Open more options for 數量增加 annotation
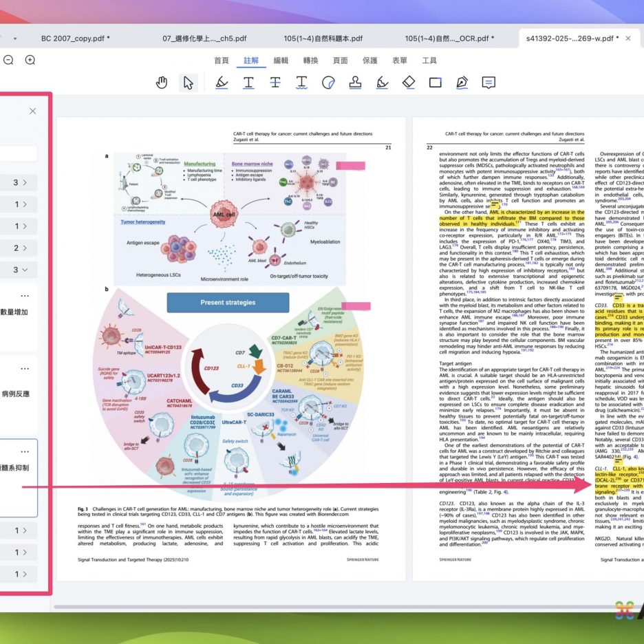This screenshot has width=644, height=644. tap(25, 294)
